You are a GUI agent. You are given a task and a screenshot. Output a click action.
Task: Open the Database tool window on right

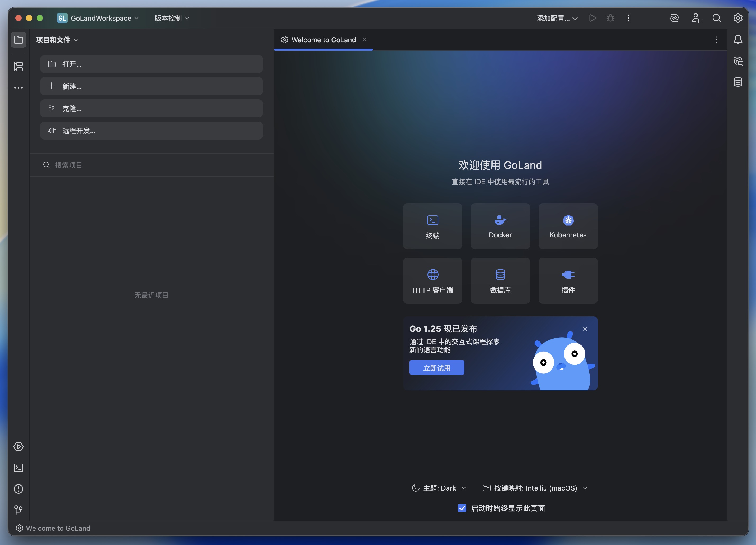tap(738, 82)
